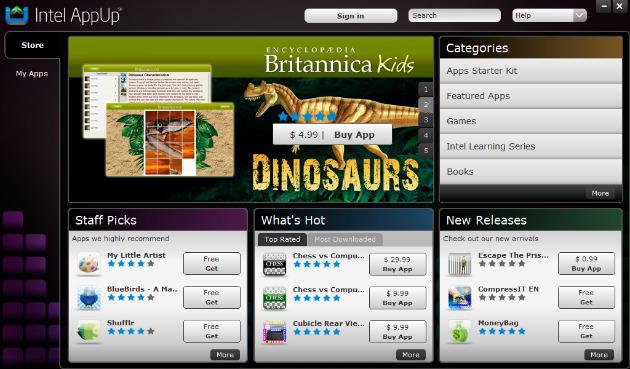Get the free MoneyBag app
The height and width of the screenshot is (369, 630).
[586, 331]
